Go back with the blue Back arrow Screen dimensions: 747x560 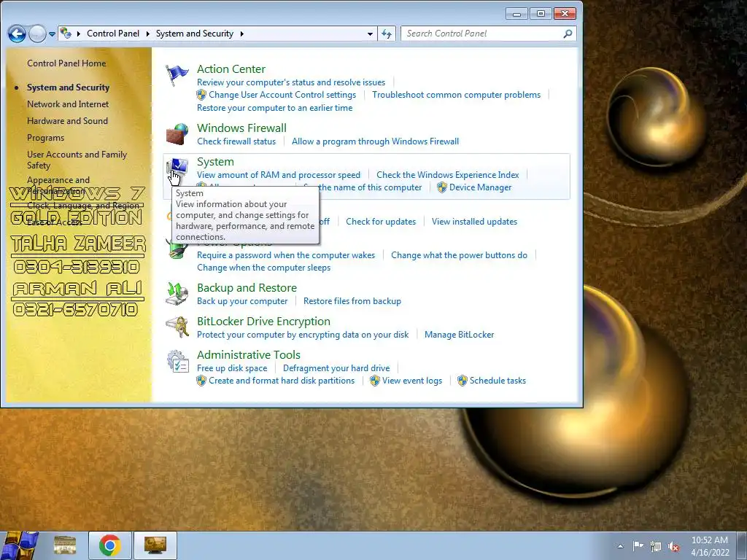(18, 34)
